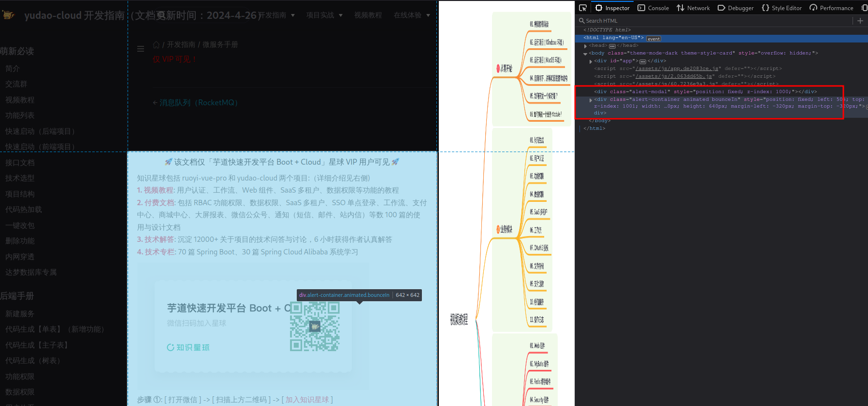
Task: Click the yudao-cloud site logo icon
Action: point(8,14)
